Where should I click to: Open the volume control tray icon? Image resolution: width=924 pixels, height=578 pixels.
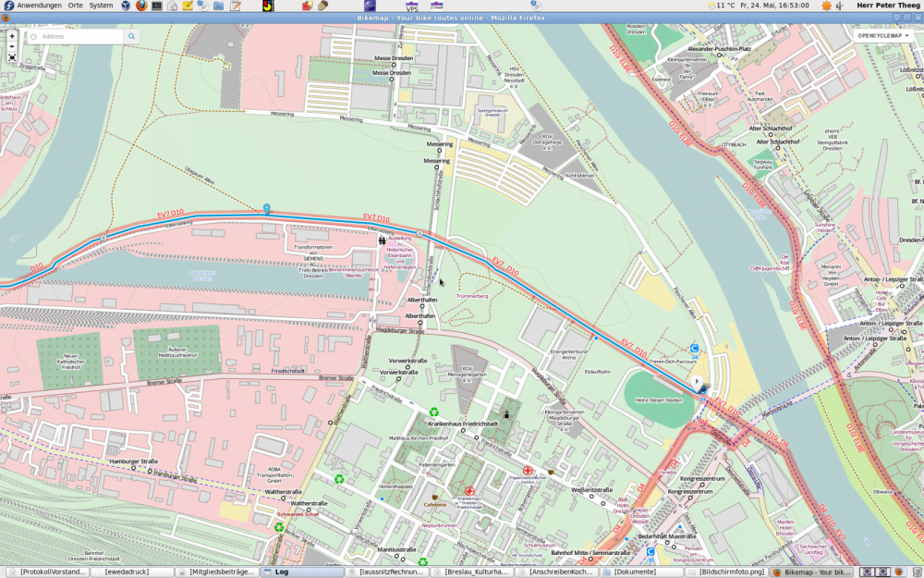point(839,6)
